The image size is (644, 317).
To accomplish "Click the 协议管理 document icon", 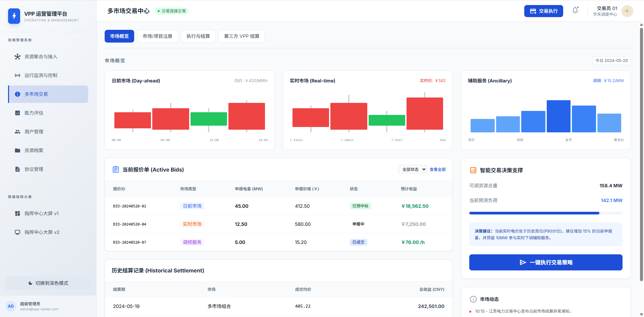I will 17,169.
